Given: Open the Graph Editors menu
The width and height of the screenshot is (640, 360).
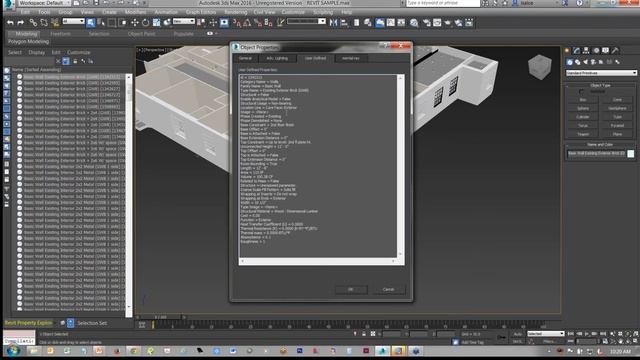Looking at the screenshot, I should point(201,12).
